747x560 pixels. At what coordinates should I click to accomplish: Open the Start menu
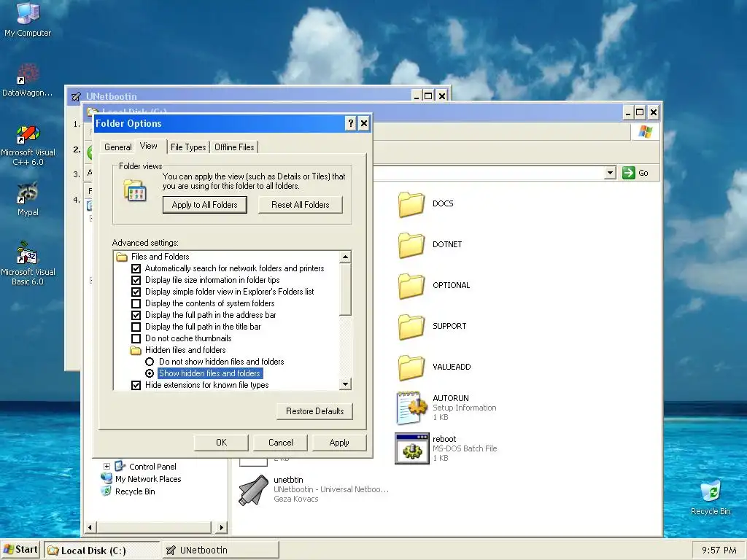(x=20, y=550)
